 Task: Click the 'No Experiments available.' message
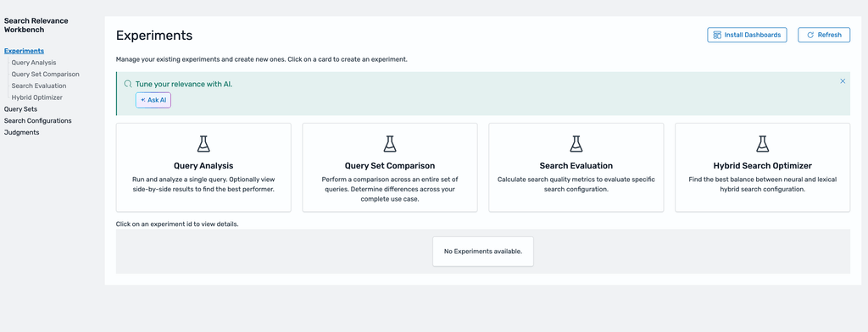pos(483,252)
